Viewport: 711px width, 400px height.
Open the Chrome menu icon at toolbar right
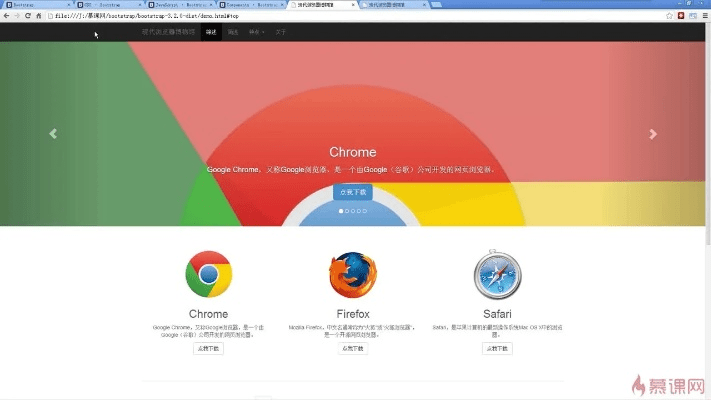click(702, 16)
